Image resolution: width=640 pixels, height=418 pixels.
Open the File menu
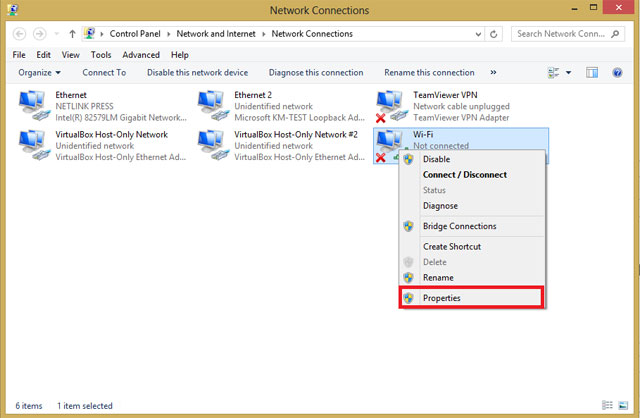point(19,55)
